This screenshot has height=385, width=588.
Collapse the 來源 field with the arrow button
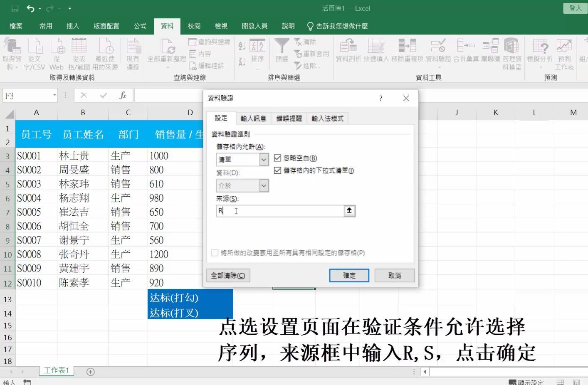tap(349, 211)
